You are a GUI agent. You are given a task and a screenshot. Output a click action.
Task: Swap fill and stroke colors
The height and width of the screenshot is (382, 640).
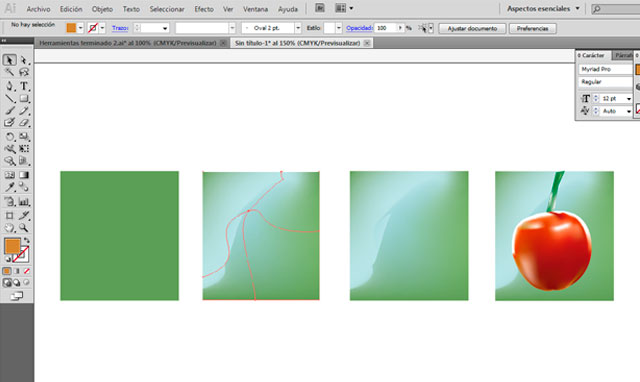[27, 240]
